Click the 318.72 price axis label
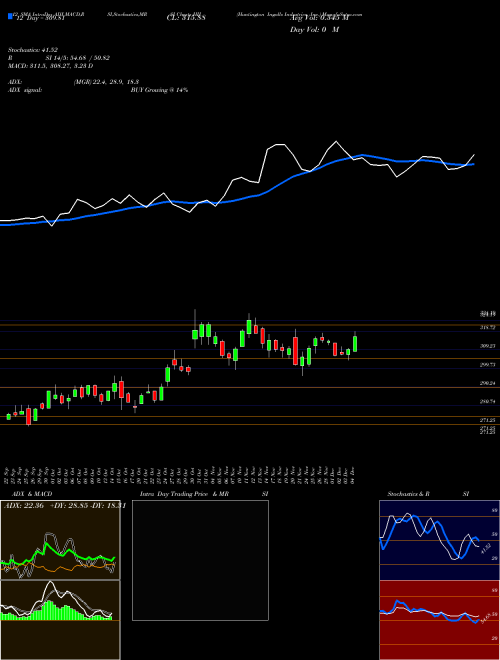Image resolution: width=500 pixels, height=660 pixels. coord(488,327)
